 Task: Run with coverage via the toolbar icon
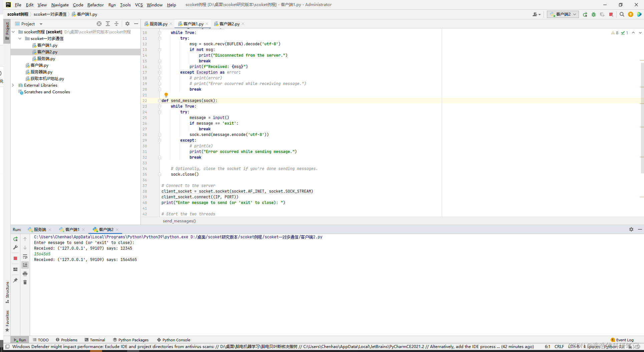click(x=602, y=14)
